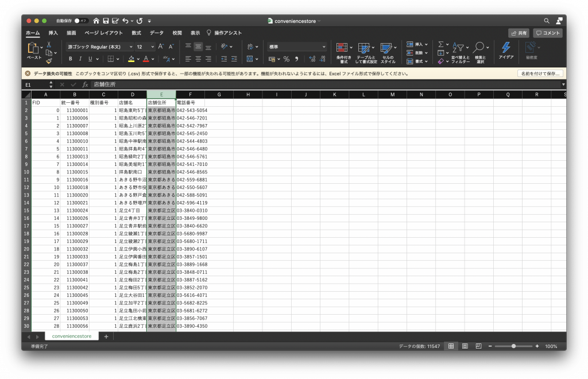Open the account profile icon in the title bar
588x379 pixels.
coord(559,21)
